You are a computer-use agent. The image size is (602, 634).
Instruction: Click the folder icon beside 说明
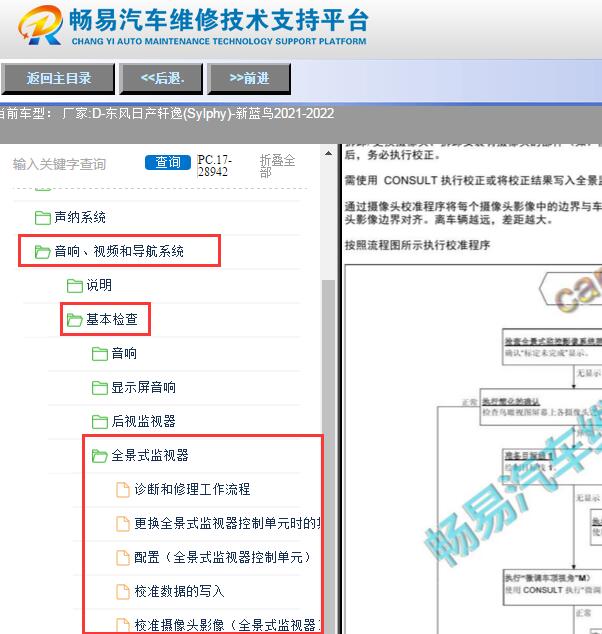point(74,285)
